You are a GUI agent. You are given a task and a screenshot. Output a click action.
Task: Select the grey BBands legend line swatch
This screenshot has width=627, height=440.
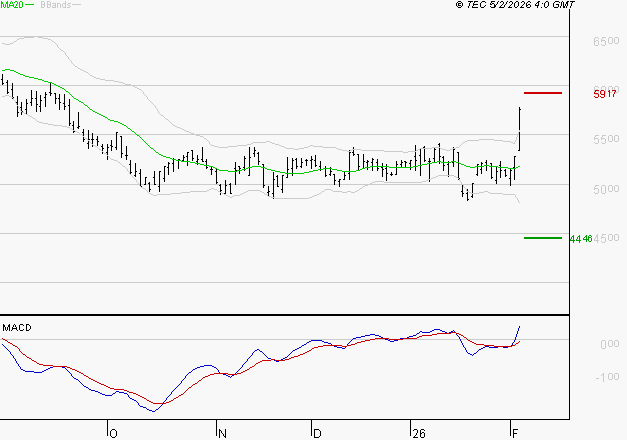[x=76, y=6]
